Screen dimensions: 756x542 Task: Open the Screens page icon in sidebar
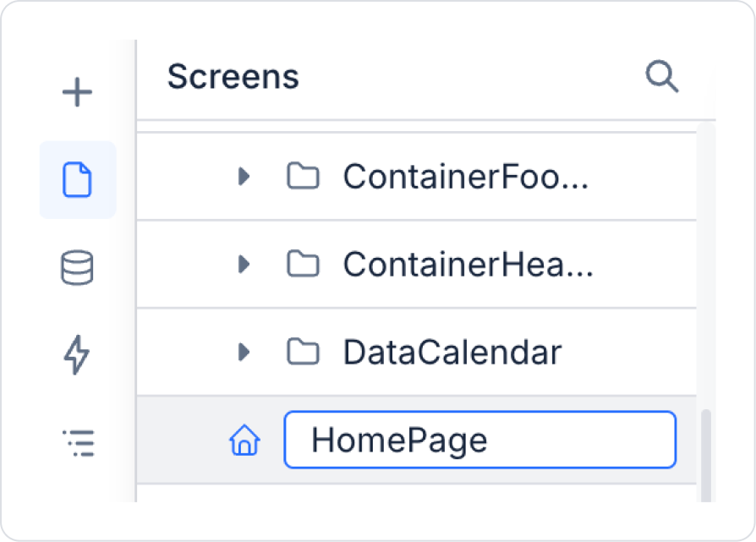[x=78, y=180]
